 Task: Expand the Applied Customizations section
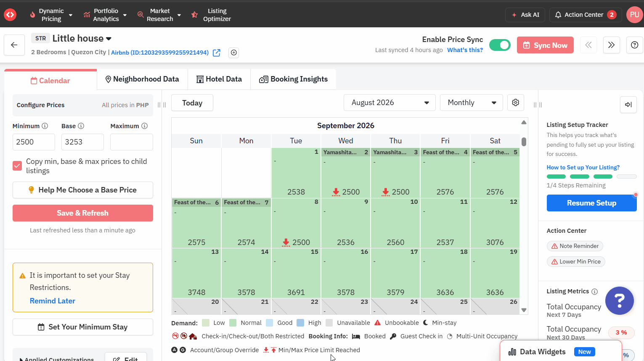pyautogui.click(x=56, y=358)
